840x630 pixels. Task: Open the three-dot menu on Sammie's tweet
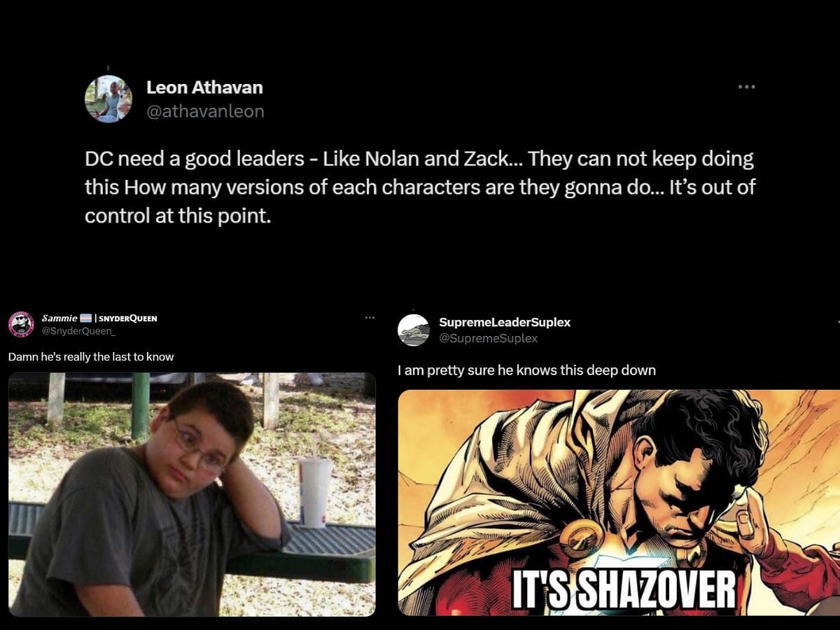(x=370, y=318)
